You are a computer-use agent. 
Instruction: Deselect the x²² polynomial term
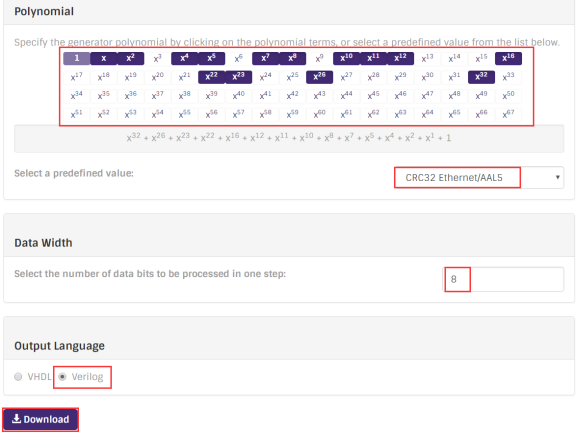[x=212, y=77]
